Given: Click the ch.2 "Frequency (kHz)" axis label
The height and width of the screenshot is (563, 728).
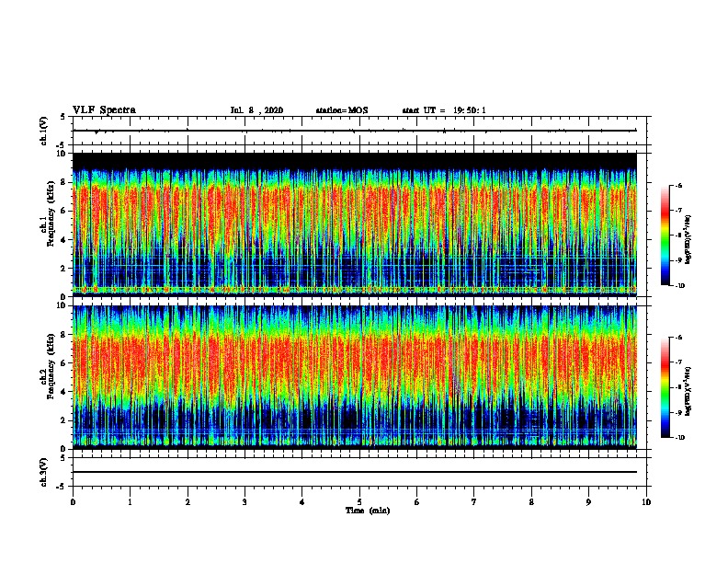Looking at the screenshot, I should tap(51, 366).
